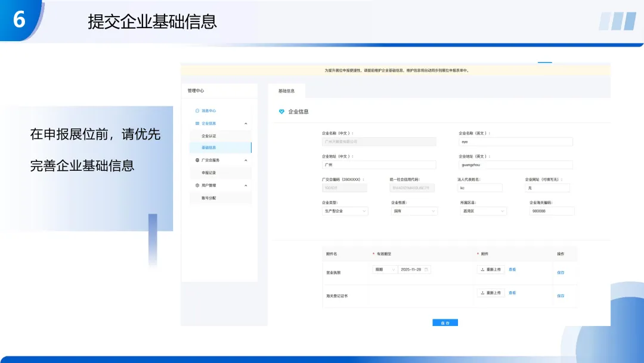Collapse the 用户管理 sidebar group chevron

[246, 186]
